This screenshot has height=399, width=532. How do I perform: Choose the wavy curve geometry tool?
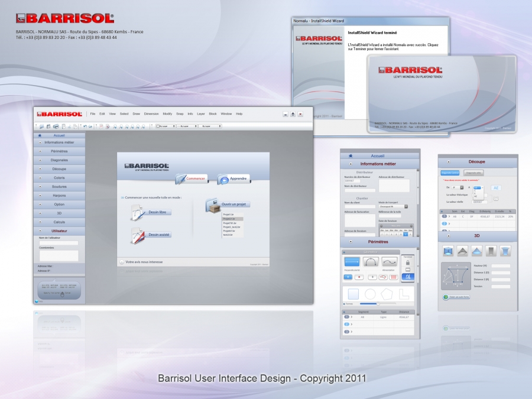[389, 262]
